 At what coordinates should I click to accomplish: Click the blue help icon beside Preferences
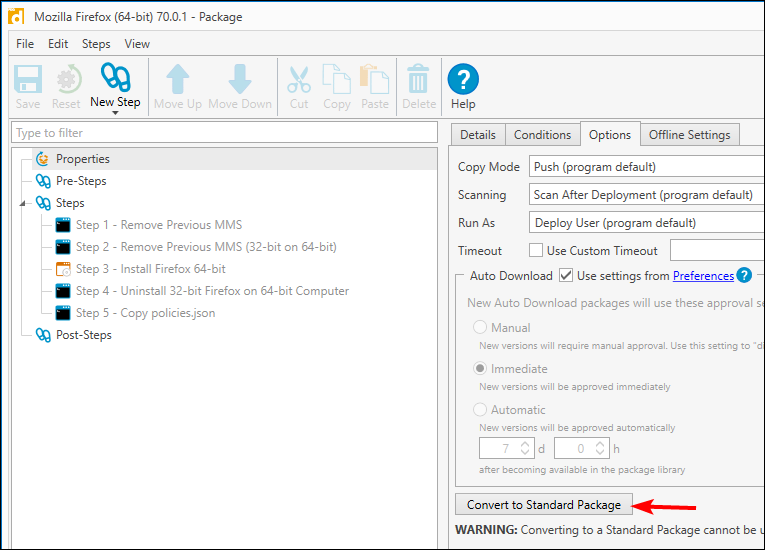pos(744,276)
